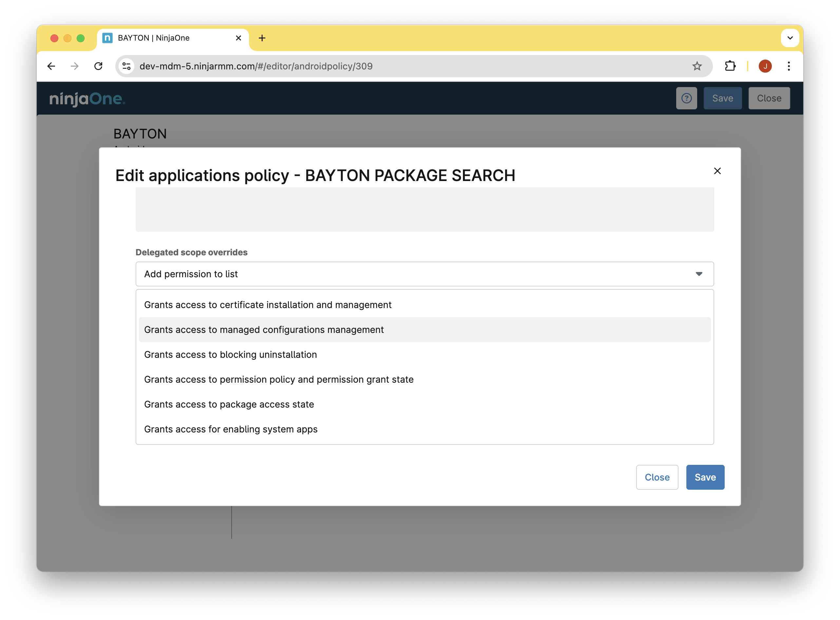840x620 pixels.
Task: Select certificate installation and management option
Action: 424,305
